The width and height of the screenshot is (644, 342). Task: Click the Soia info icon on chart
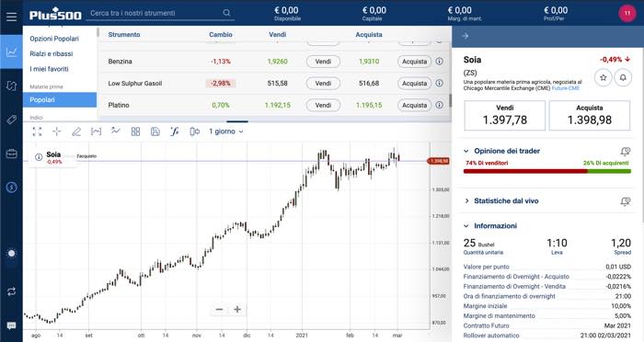[39, 157]
